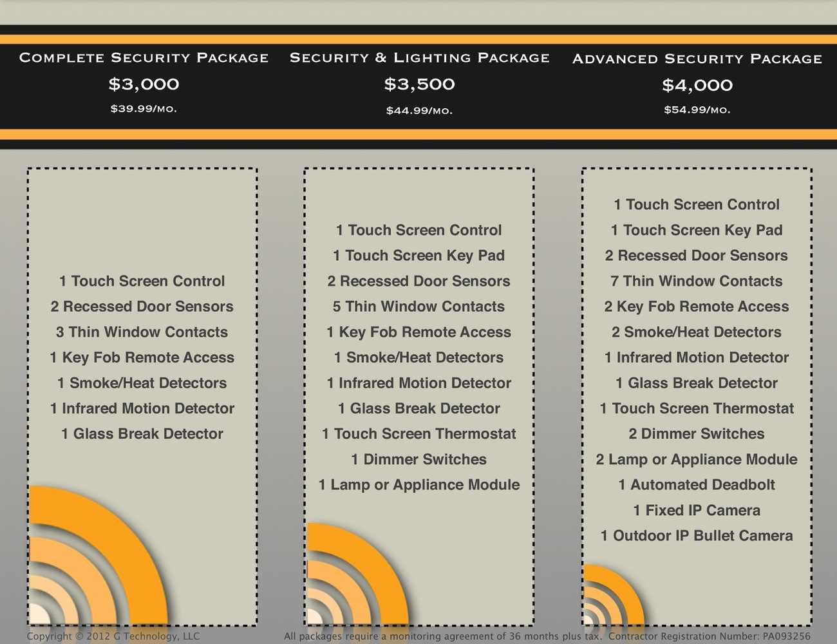This screenshot has height=644, width=837.
Task: Click the Complete Security Package heading
Action: pos(144,57)
